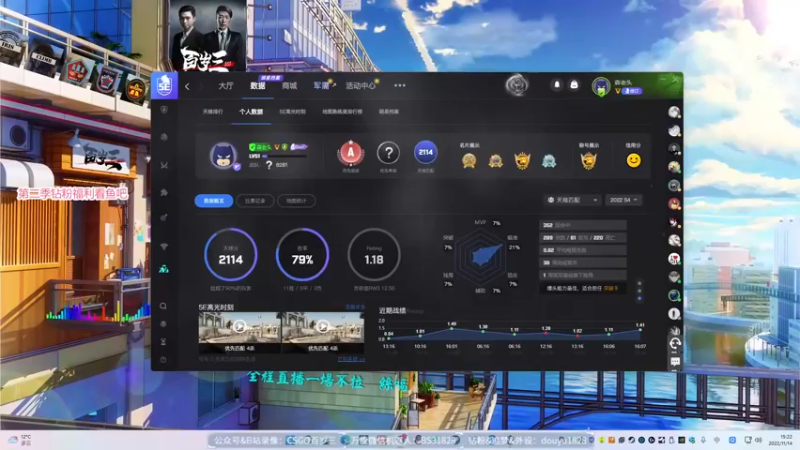Click the red A rank badge

point(351,153)
